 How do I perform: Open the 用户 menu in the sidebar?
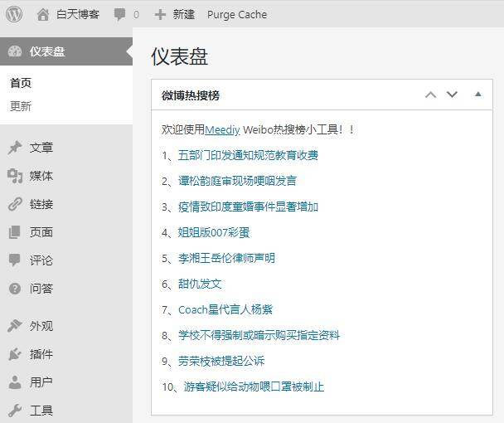pyautogui.click(x=41, y=382)
